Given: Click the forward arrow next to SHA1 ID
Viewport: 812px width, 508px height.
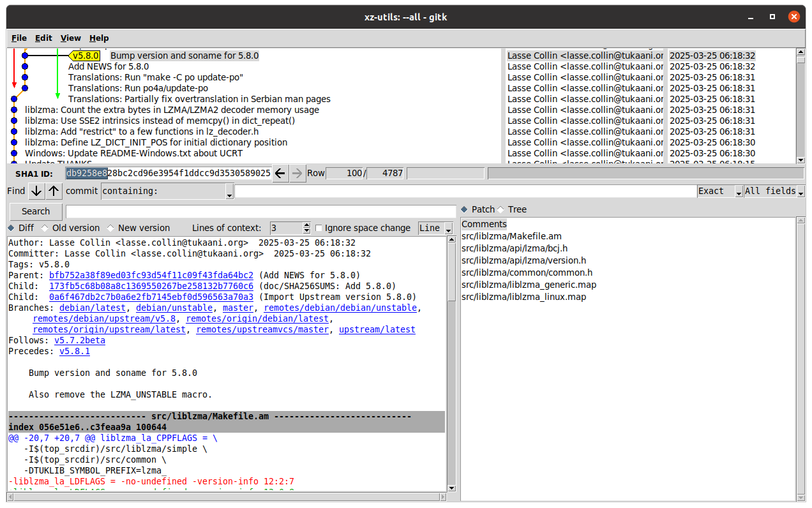Looking at the screenshot, I should [x=297, y=173].
